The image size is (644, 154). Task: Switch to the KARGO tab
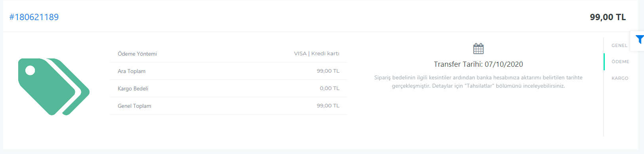(x=620, y=78)
